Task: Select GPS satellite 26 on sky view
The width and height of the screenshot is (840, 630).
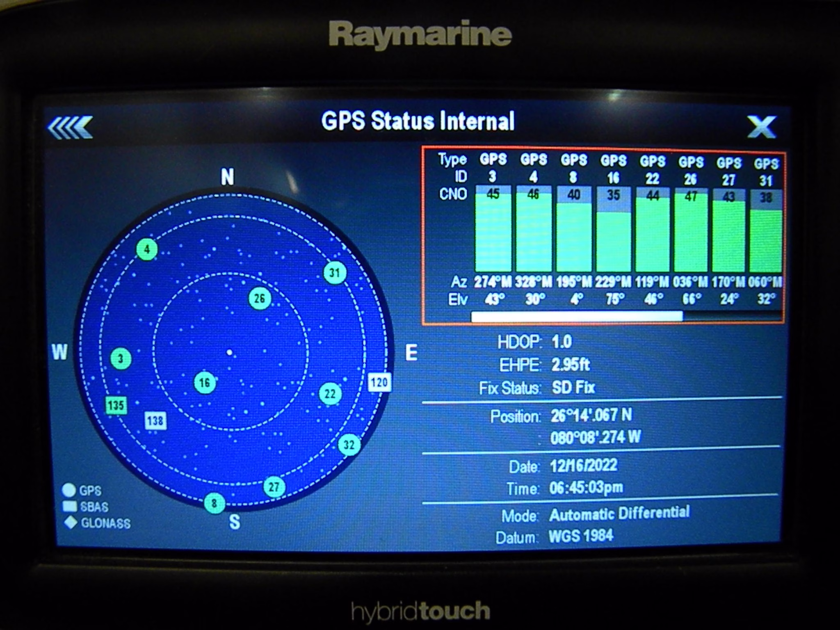Action: tap(260, 298)
